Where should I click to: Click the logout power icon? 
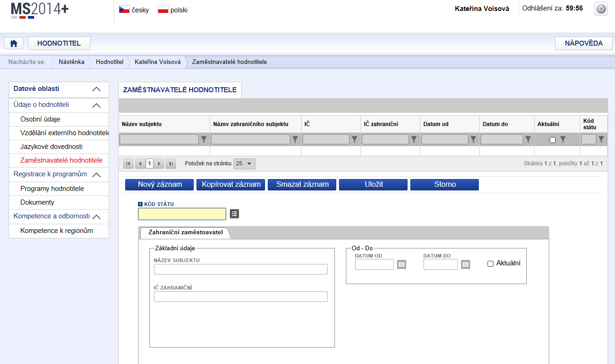[x=601, y=9]
